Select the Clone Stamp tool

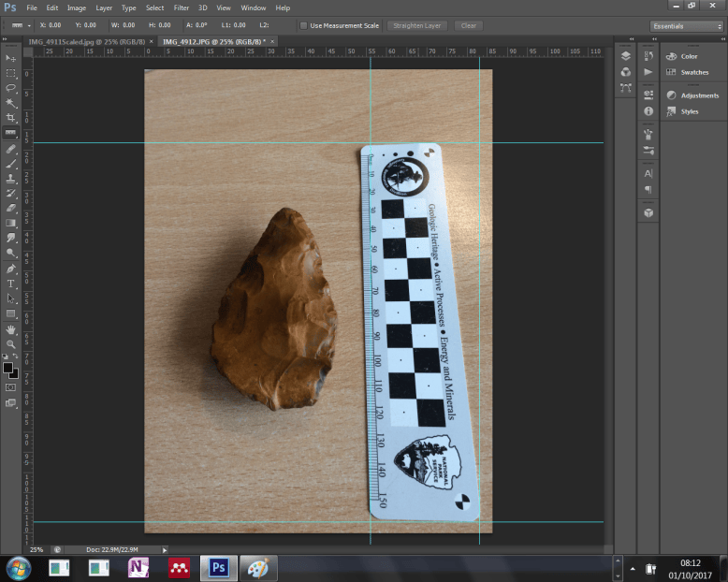(10, 179)
